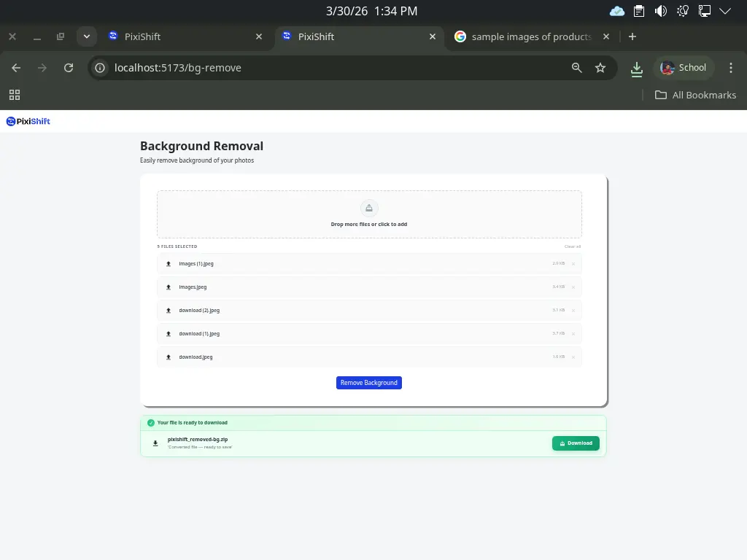Click the date and time in top bar
This screenshot has width=747, height=560.
(371, 11)
